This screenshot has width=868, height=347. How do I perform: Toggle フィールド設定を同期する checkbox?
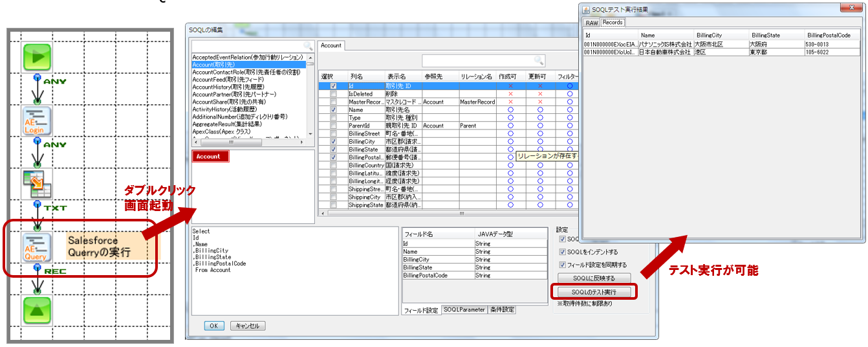click(562, 265)
